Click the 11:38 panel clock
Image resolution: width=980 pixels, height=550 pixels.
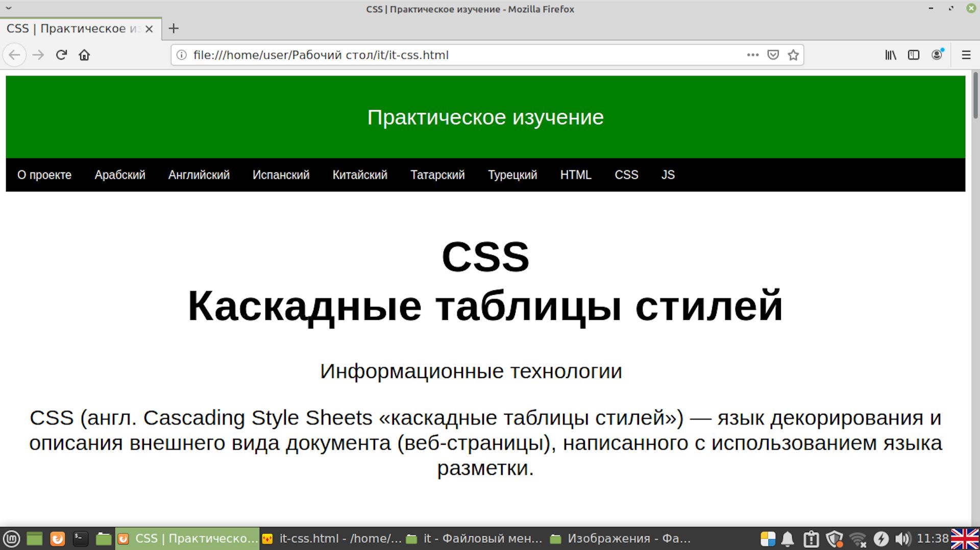click(x=933, y=539)
